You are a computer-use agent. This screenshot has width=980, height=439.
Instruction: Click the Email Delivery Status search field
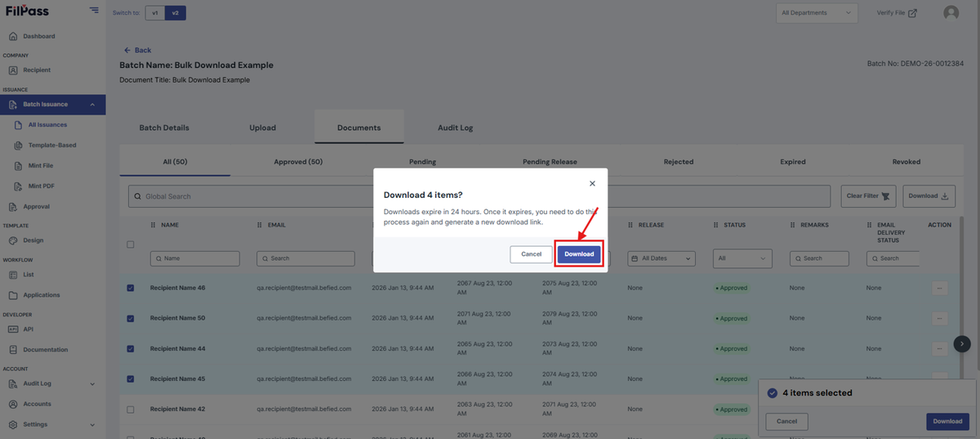tap(893, 258)
